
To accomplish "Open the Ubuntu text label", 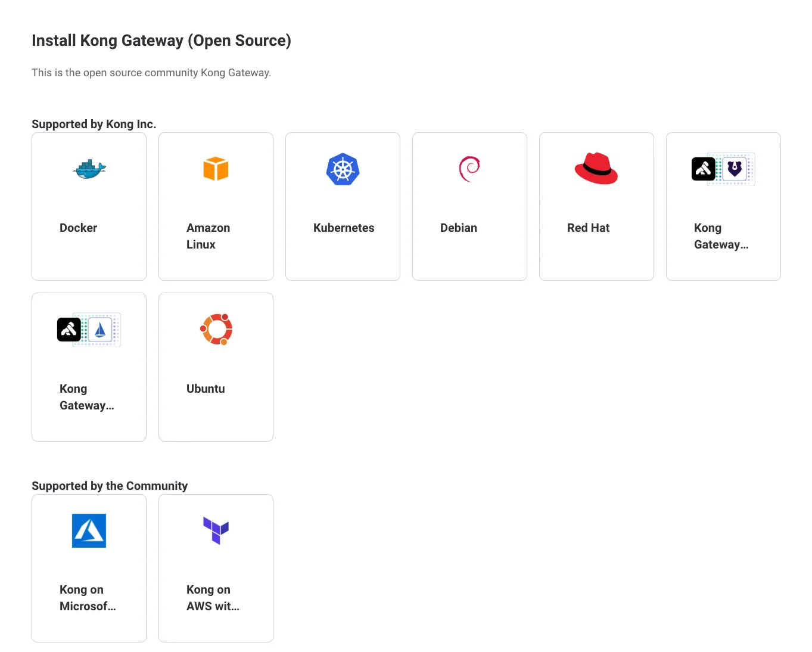I will coord(206,389).
